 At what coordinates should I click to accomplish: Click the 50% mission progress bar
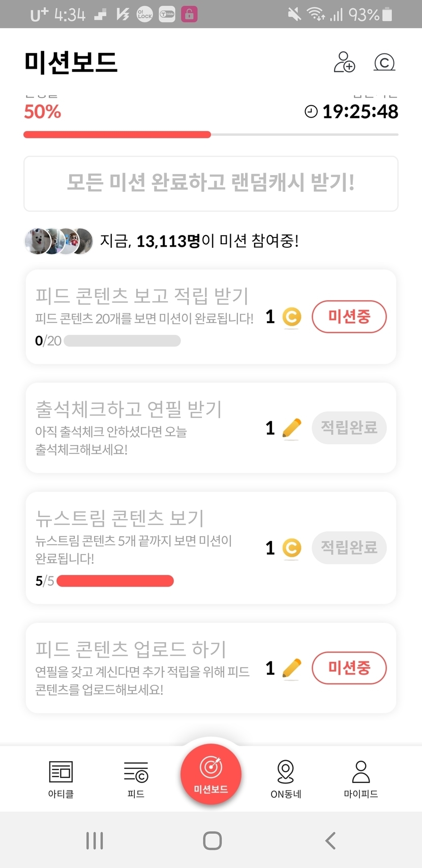[x=211, y=135]
